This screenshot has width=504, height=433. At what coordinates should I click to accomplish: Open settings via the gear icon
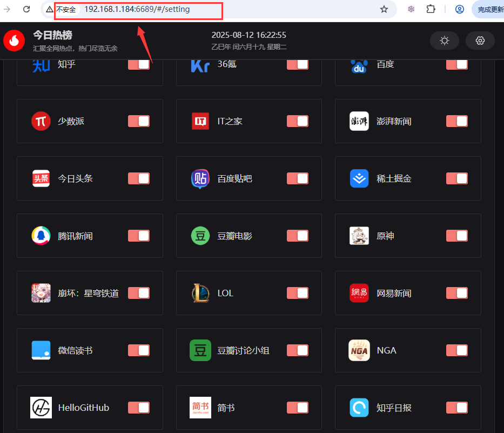point(480,41)
